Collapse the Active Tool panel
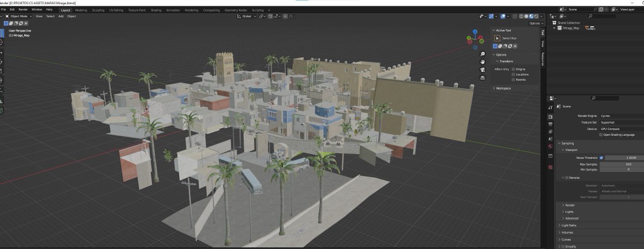Viewport: 644px width, 249px height. pyautogui.click(x=494, y=30)
